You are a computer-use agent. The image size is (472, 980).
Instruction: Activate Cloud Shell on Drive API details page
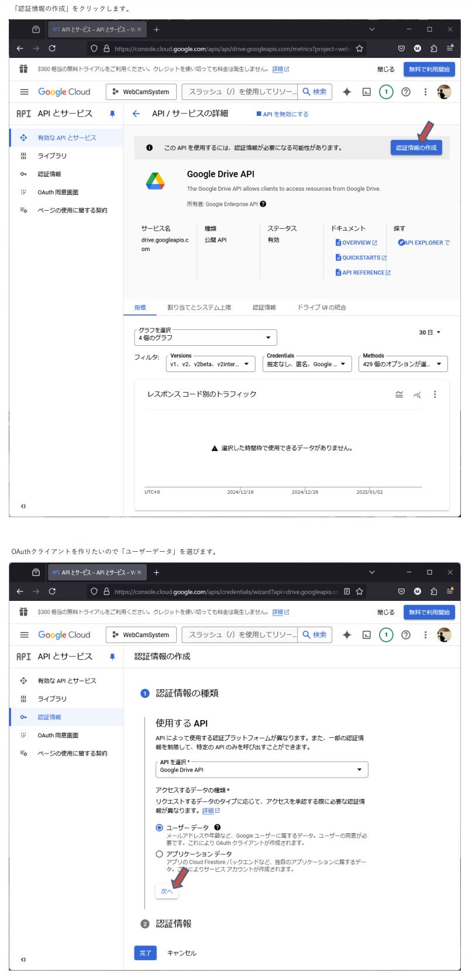pyautogui.click(x=367, y=92)
